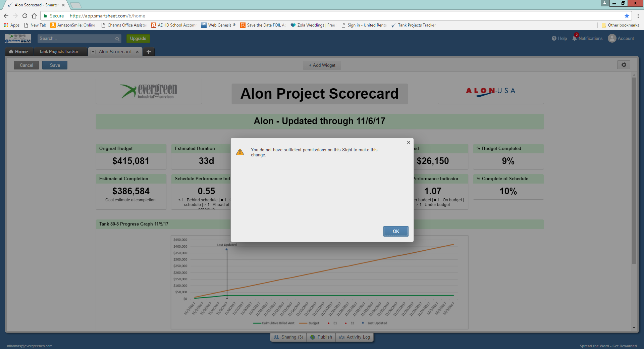Click the Evergreen Industrial Services logo widget

tap(149, 91)
